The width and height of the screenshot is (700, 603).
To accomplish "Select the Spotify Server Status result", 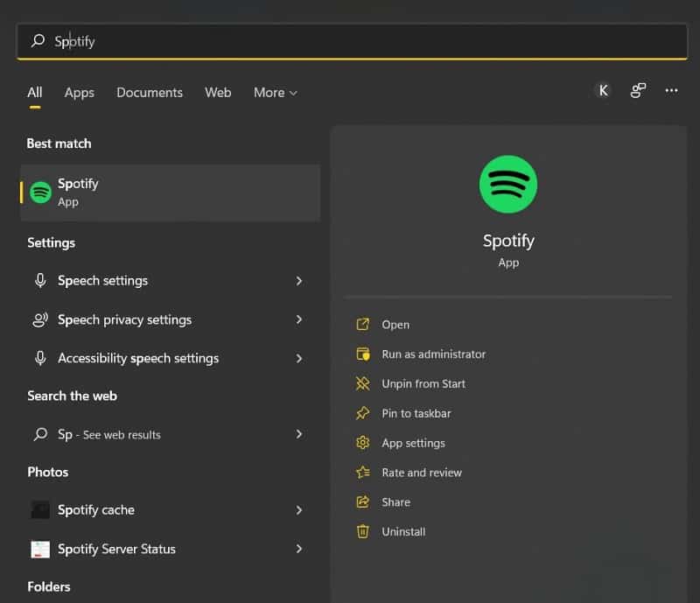I will click(116, 549).
